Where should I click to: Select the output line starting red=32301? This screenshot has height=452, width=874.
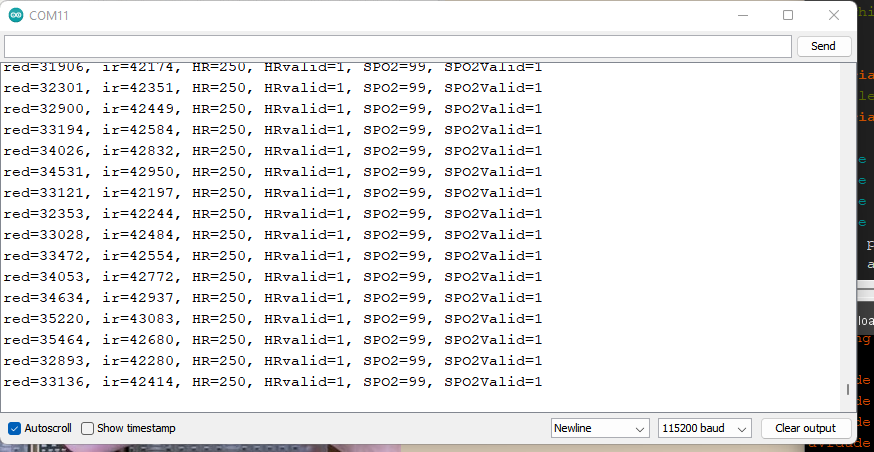pos(273,88)
